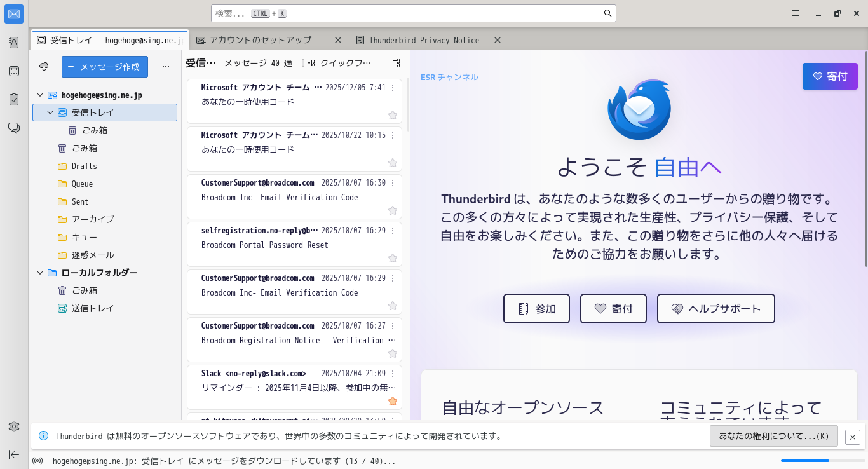Open the 迷惑メール folder
868x469 pixels.
pos(105,255)
